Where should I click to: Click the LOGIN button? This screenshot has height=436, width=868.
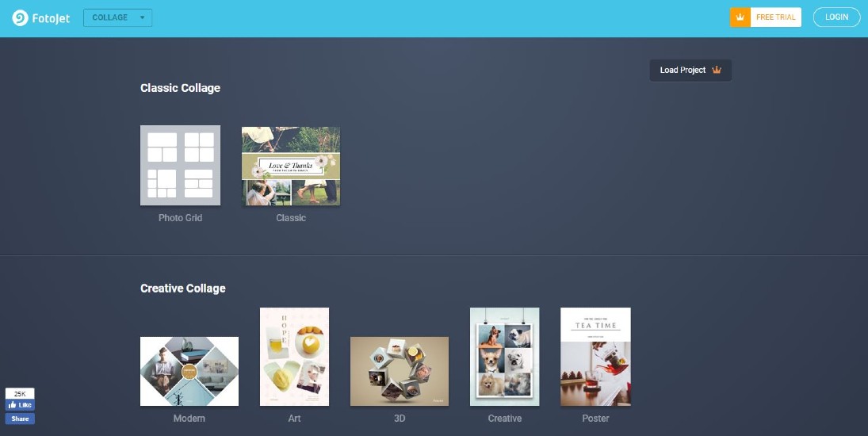(x=836, y=17)
